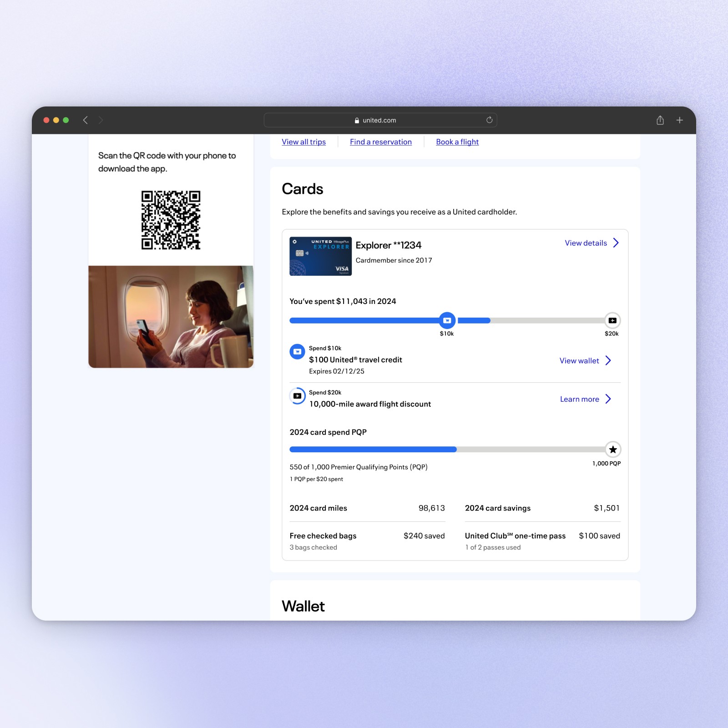Click the united.com address bar
This screenshot has height=728, width=728.
tap(380, 120)
